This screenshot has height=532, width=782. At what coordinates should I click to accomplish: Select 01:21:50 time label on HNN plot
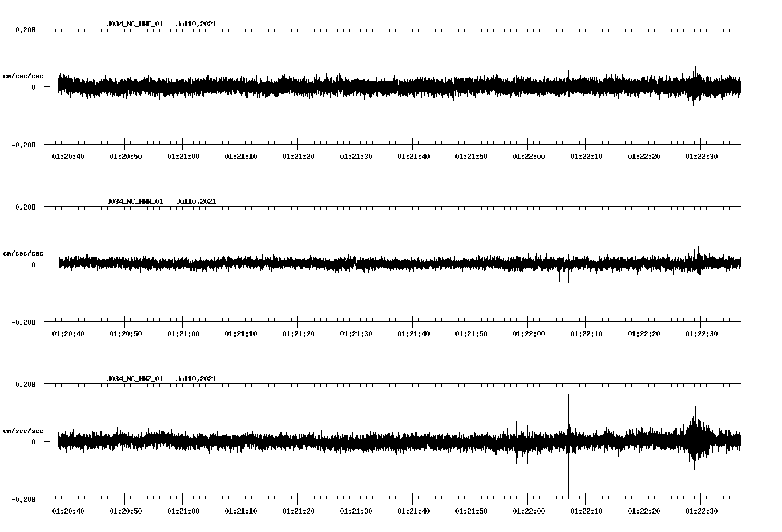(x=471, y=334)
